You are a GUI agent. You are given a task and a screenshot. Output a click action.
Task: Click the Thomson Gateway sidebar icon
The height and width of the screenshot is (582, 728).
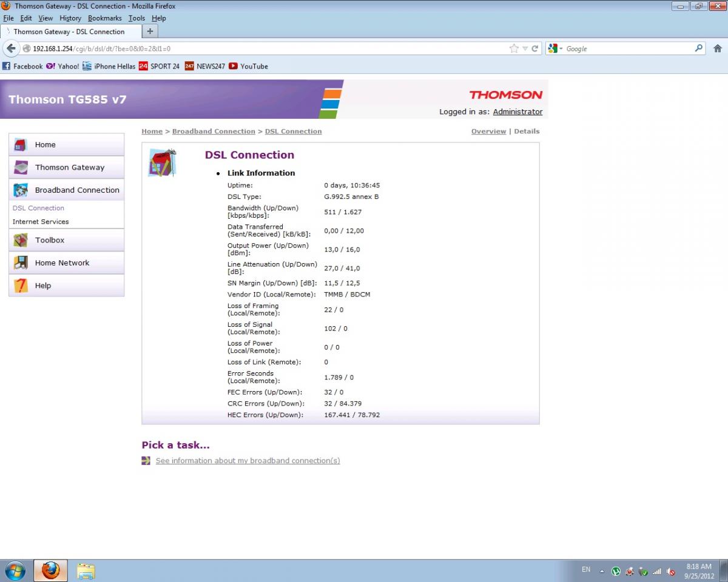(21, 167)
